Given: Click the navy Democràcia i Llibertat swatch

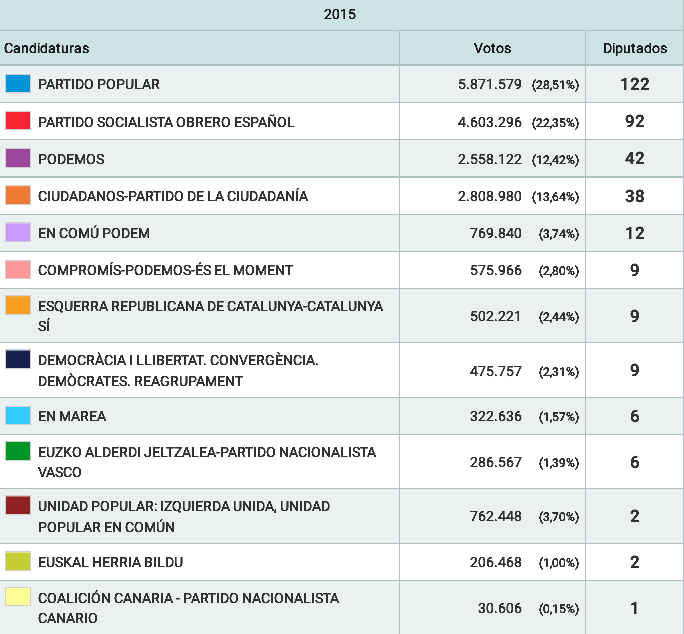Looking at the screenshot, I should point(18,360).
